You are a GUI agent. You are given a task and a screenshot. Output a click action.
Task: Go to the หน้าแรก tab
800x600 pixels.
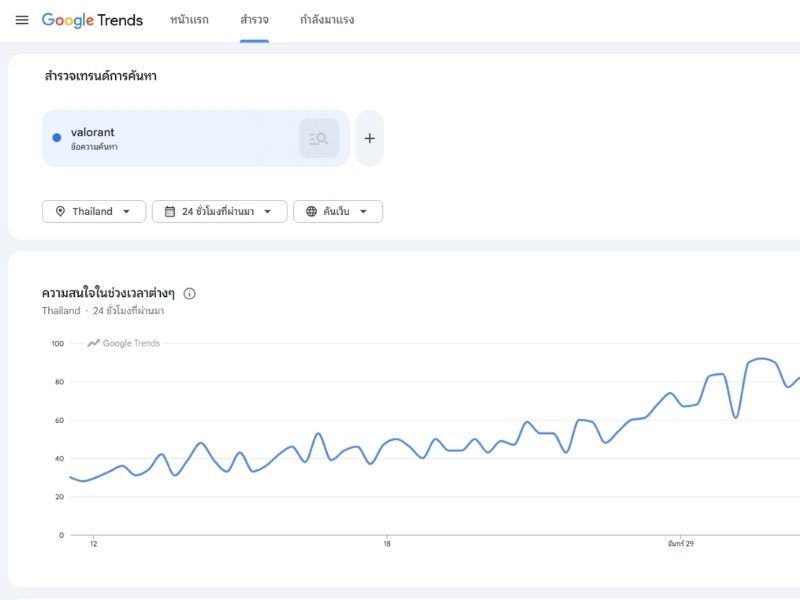tap(189, 20)
